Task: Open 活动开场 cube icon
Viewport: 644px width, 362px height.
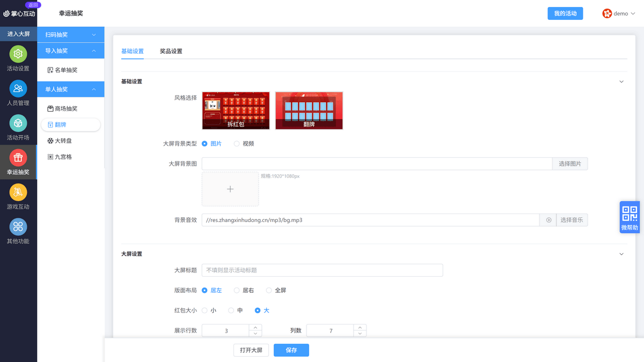Action: [x=18, y=123]
